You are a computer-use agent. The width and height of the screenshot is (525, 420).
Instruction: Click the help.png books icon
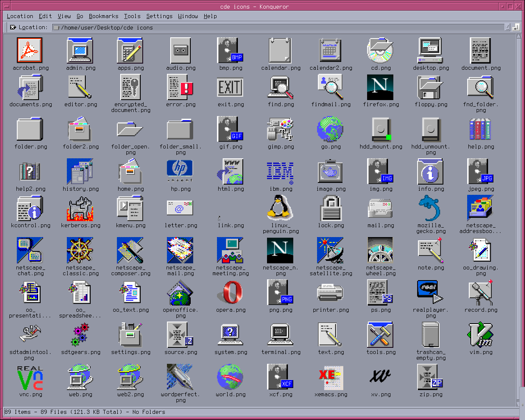click(480, 129)
